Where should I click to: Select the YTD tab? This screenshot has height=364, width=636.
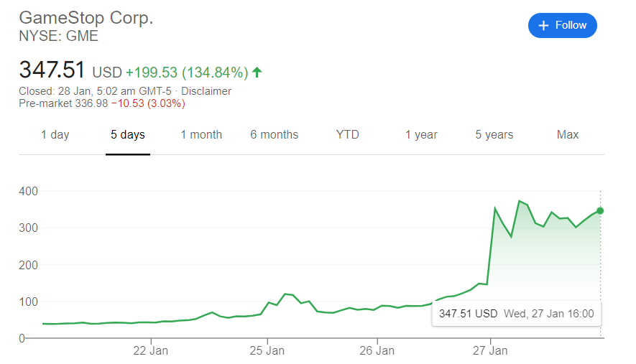[x=347, y=134]
